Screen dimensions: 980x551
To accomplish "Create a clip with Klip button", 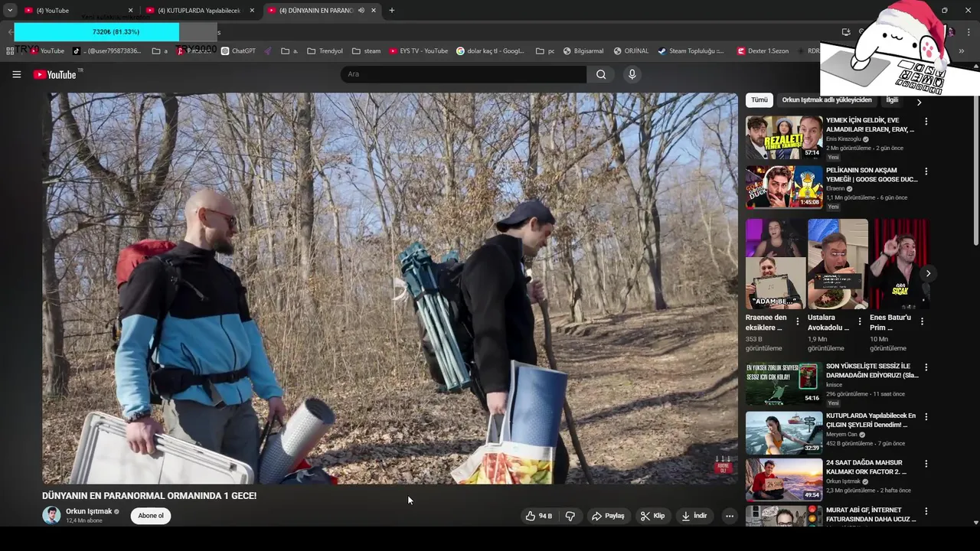I will tap(652, 516).
